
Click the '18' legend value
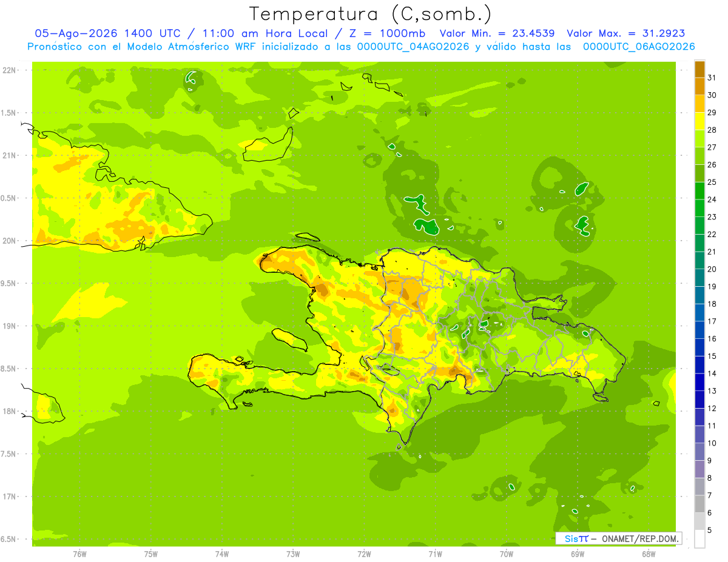(x=712, y=304)
